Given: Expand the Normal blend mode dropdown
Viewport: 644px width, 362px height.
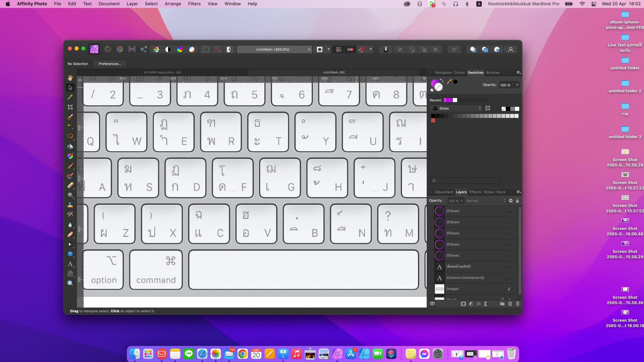Looking at the screenshot, I should coord(485,201).
